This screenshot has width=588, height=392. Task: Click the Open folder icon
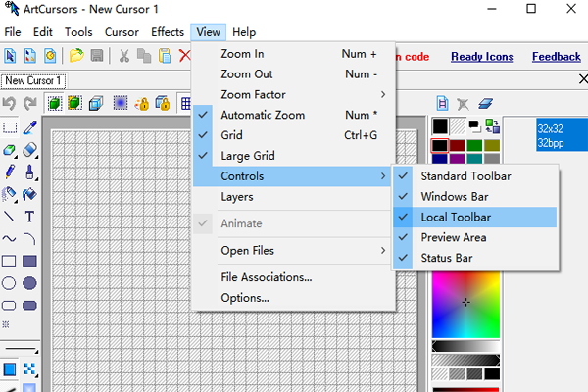76,57
